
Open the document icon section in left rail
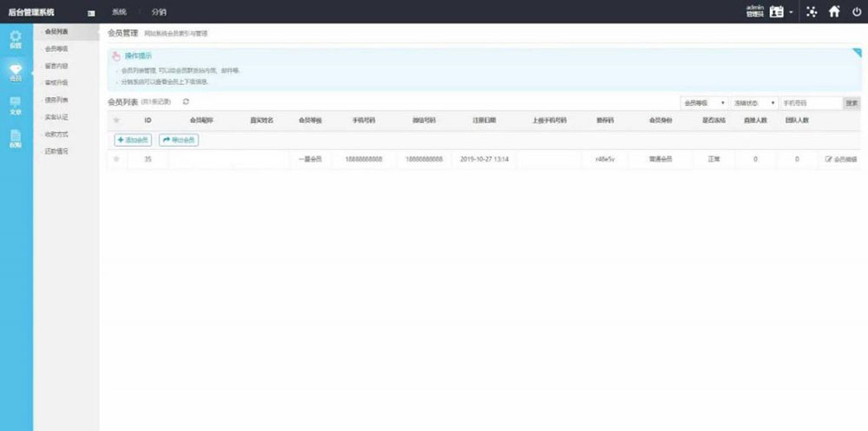click(x=16, y=138)
